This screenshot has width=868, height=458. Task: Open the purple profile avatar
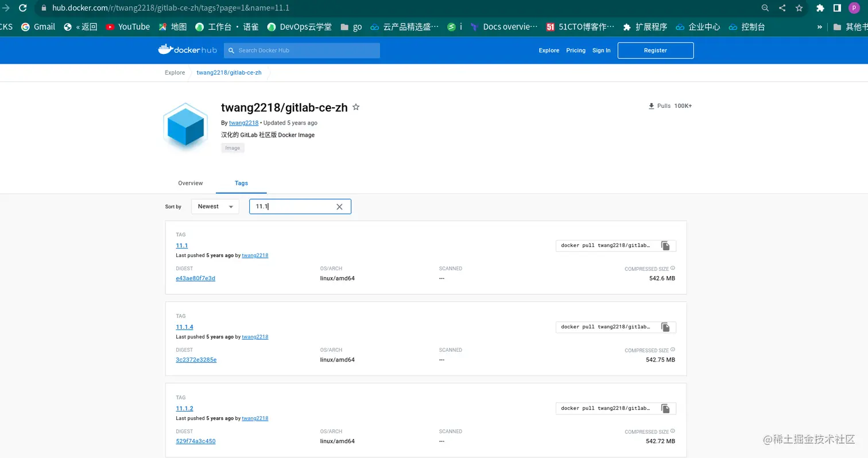click(854, 8)
